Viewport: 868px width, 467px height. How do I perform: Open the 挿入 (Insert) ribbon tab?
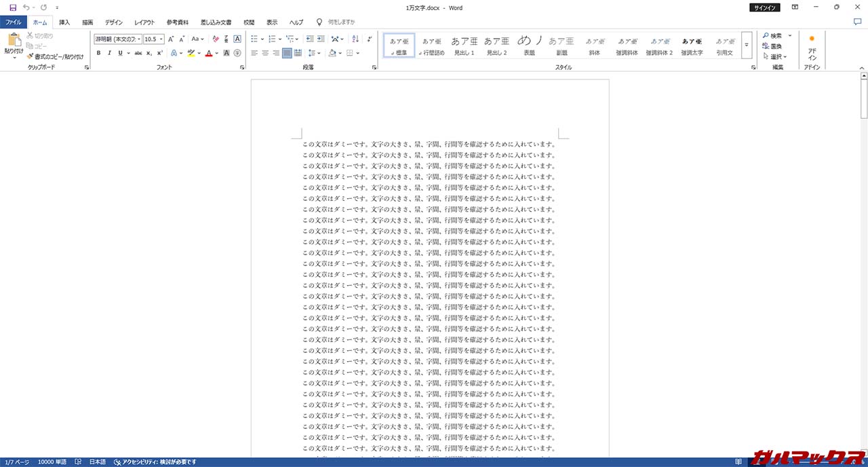(64, 22)
